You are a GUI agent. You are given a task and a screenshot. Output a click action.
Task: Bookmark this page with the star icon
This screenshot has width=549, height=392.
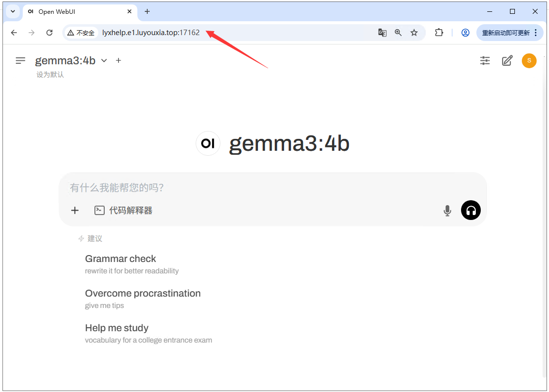414,33
